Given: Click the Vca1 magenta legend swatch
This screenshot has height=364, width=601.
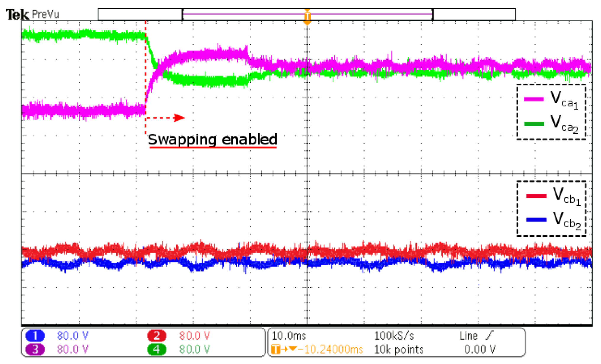Looking at the screenshot, I should pos(534,99).
